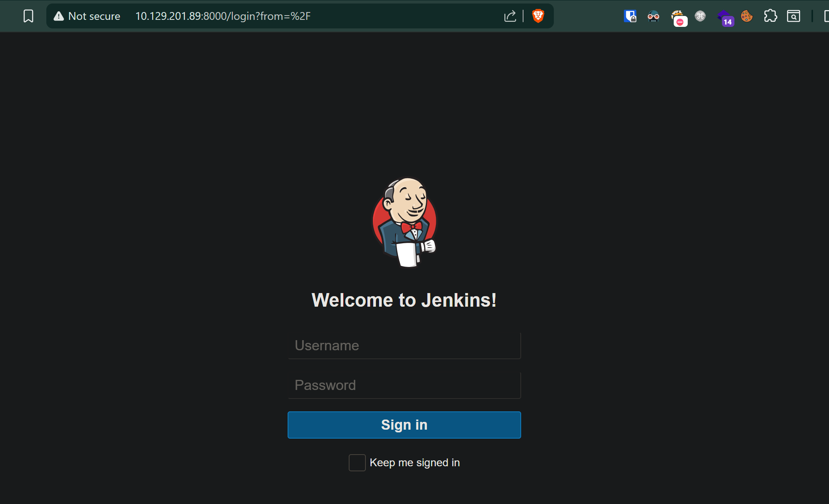Click the grey command-symbol extension icon
829x504 pixels.
tap(700, 16)
